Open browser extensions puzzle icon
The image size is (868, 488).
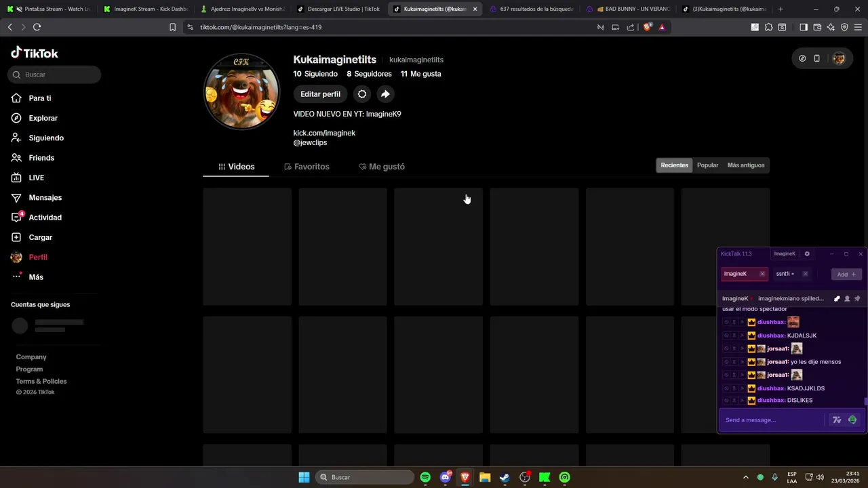(768, 27)
